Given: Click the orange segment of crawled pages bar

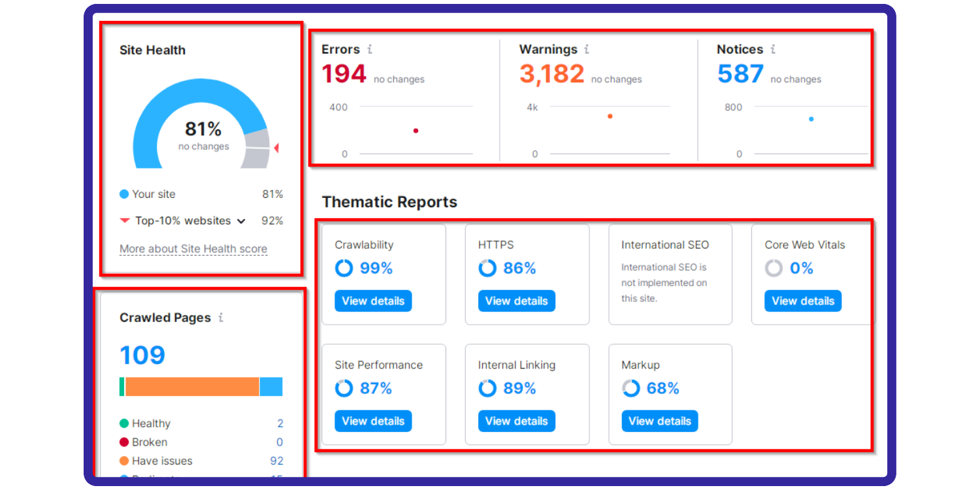Looking at the screenshot, I should (192, 387).
